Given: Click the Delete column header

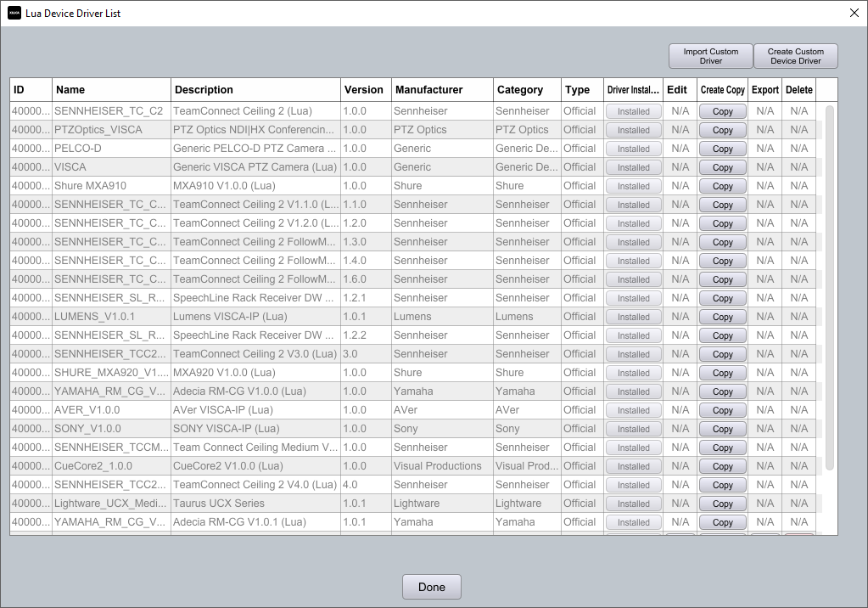Looking at the screenshot, I should click(x=798, y=90).
